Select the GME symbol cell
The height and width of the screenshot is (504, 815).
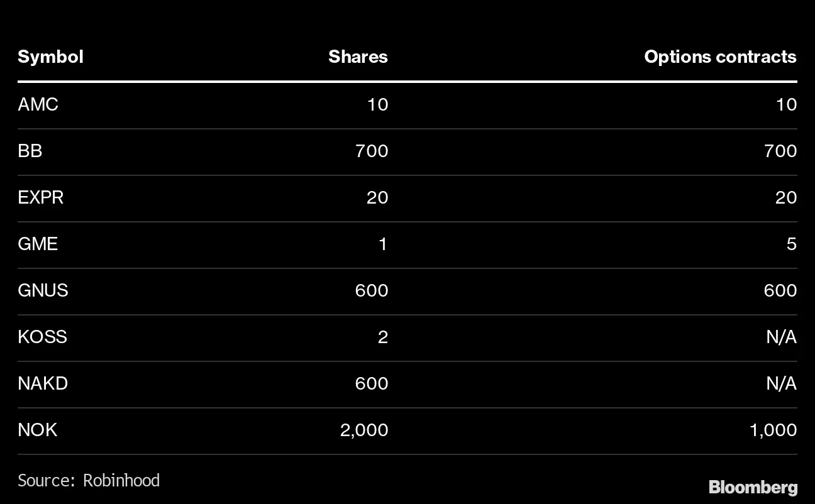pyautogui.click(x=38, y=244)
